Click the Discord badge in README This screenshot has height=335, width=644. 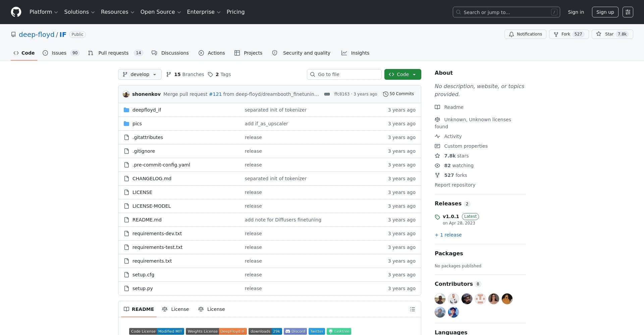point(295,331)
